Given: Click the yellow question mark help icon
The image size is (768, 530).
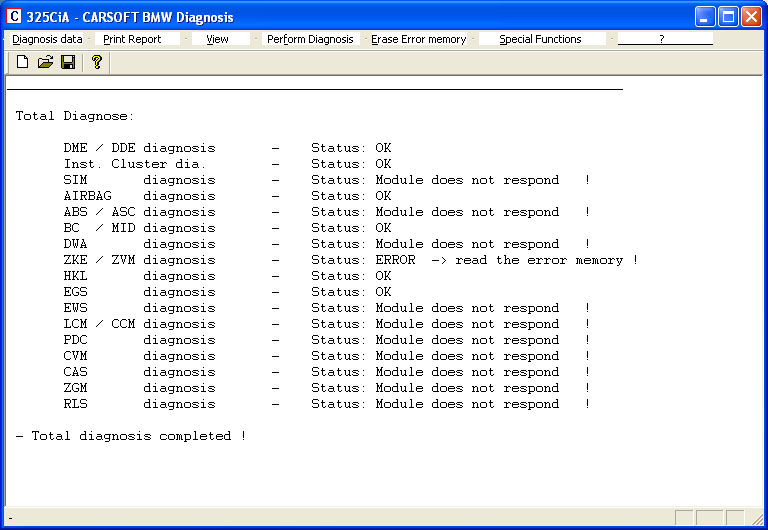Looking at the screenshot, I should click(x=97, y=63).
